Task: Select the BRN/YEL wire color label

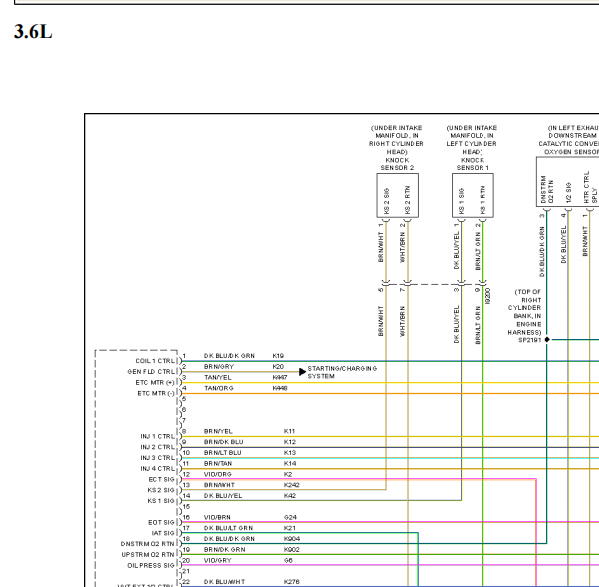Action: tap(218, 431)
